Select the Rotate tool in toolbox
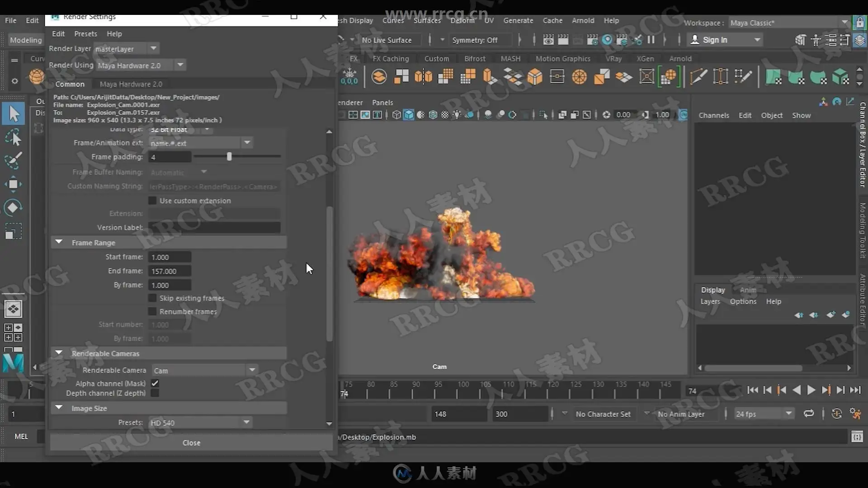This screenshot has height=488, width=868. coord(13,207)
